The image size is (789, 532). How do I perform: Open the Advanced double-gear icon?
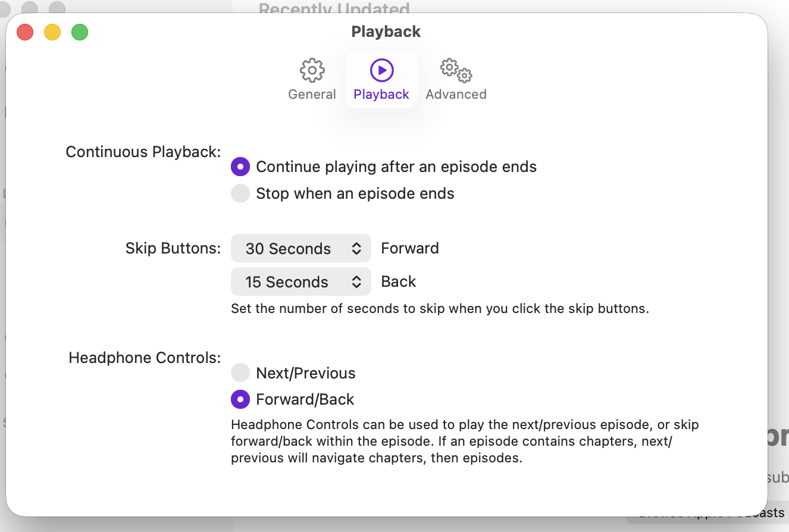pyautogui.click(x=456, y=70)
